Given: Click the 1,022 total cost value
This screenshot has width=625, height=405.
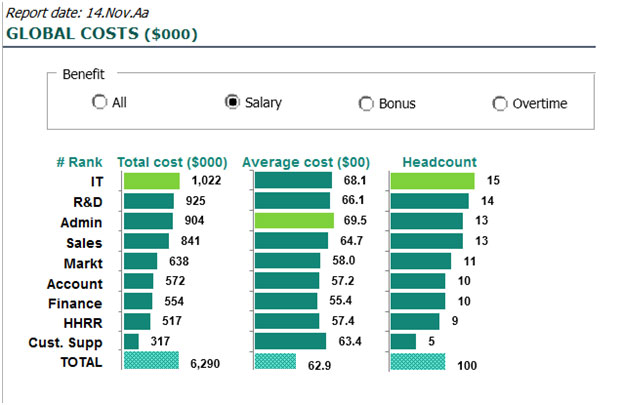Looking at the screenshot, I should click(x=206, y=181).
